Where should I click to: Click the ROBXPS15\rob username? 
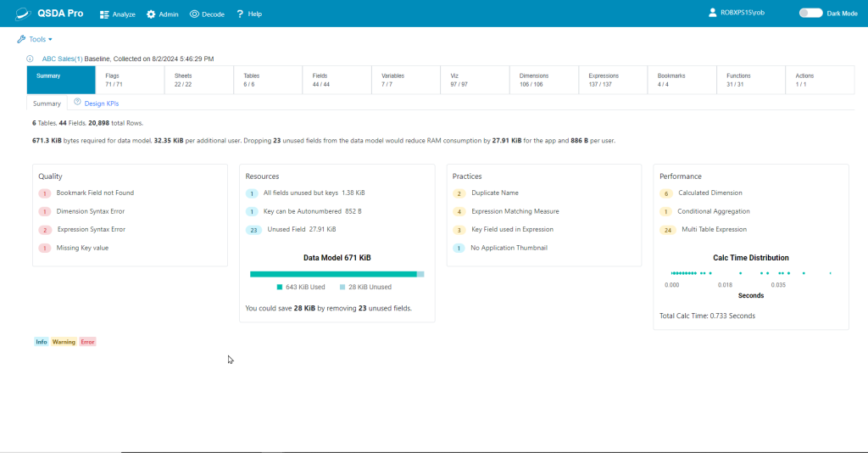point(743,13)
